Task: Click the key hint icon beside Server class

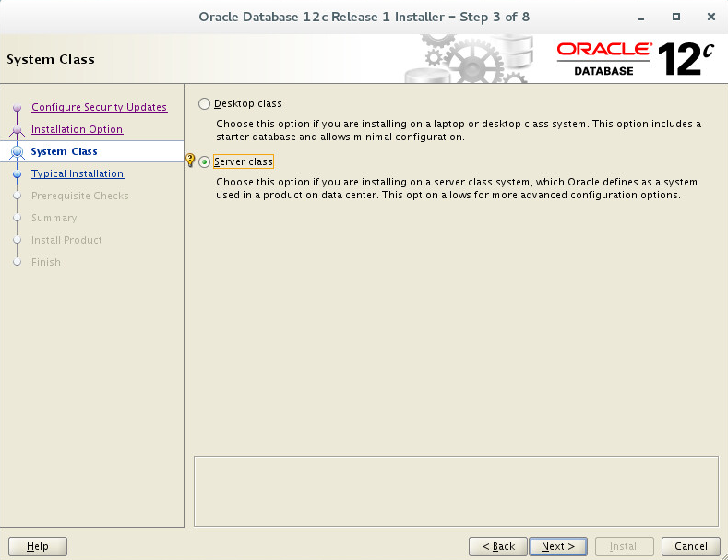Action: pos(190,161)
